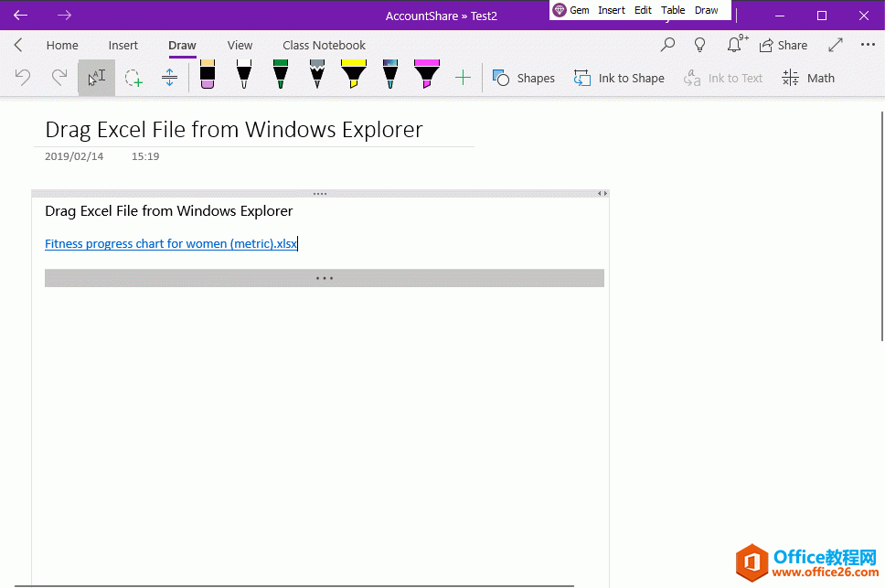Open the Gem Draw menu

coord(706,10)
